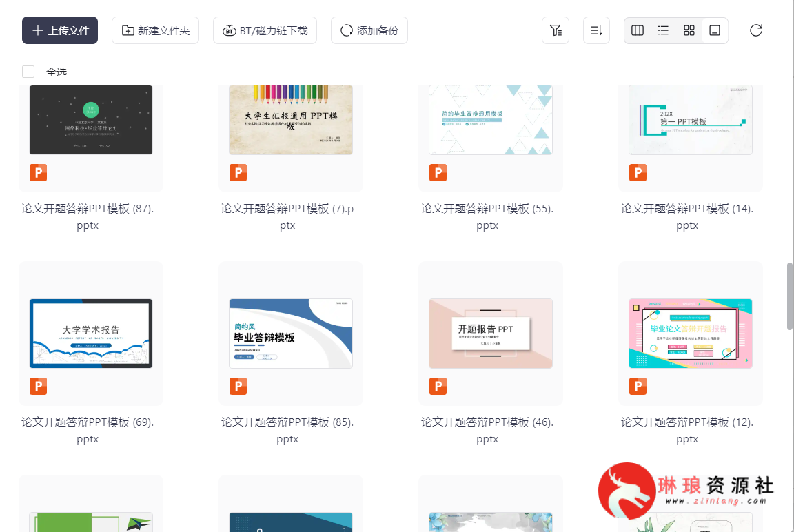794x532 pixels.
Task: Open thumbnail of 论文开题答辩PPT模板 (12)
Action: coord(690,334)
